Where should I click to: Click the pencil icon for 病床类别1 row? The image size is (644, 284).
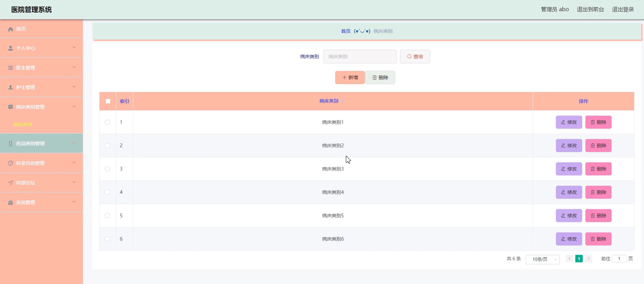point(563,122)
